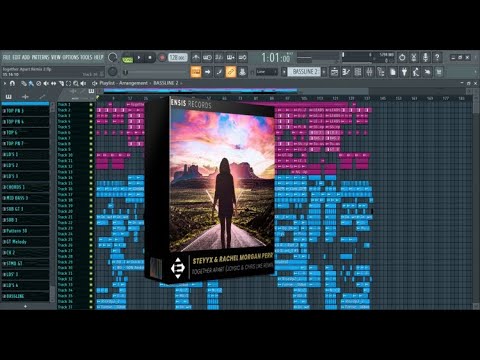The height and width of the screenshot is (360, 480).
Task: Open the FILE menu
Action: click(x=7, y=57)
